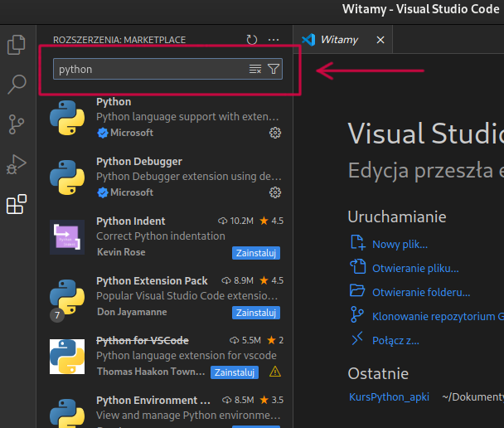
Task: Open the Source Control view
Action: [17, 124]
